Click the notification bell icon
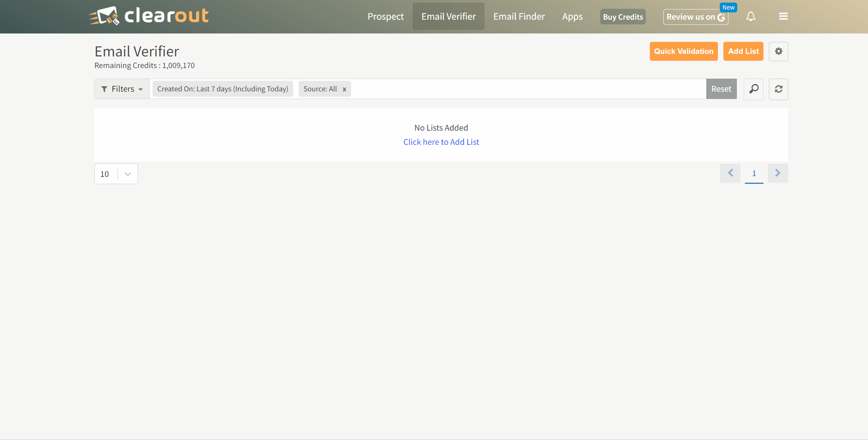Viewport: 868px width, 440px height. tap(751, 16)
